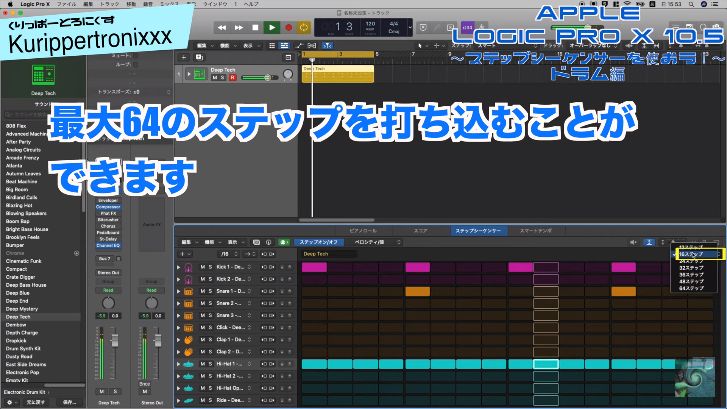Mute the Snare 1 row

[x=203, y=292]
